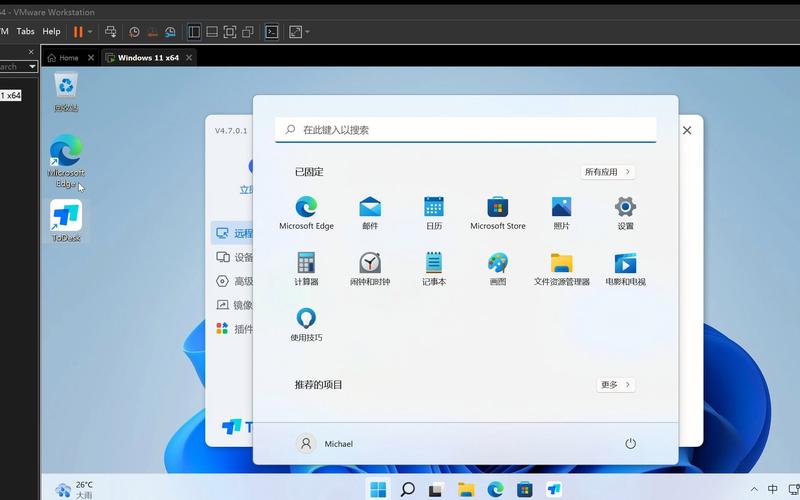Expand the system tray hidden icons chevron

click(x=754, y=489)
